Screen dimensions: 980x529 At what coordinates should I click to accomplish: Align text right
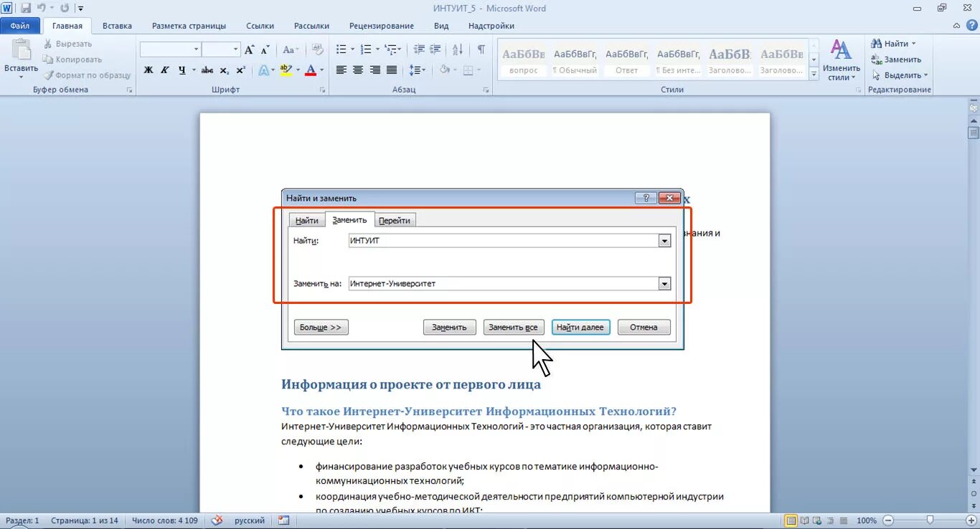pos(374,70)
